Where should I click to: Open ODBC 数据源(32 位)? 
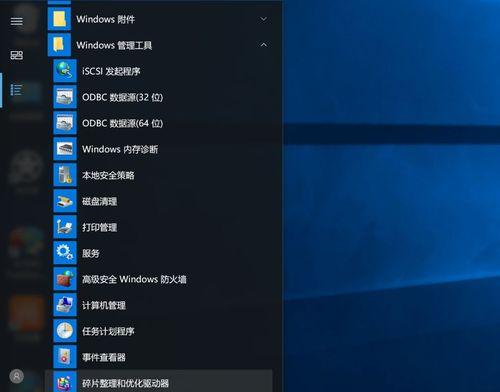coord(122,97)
